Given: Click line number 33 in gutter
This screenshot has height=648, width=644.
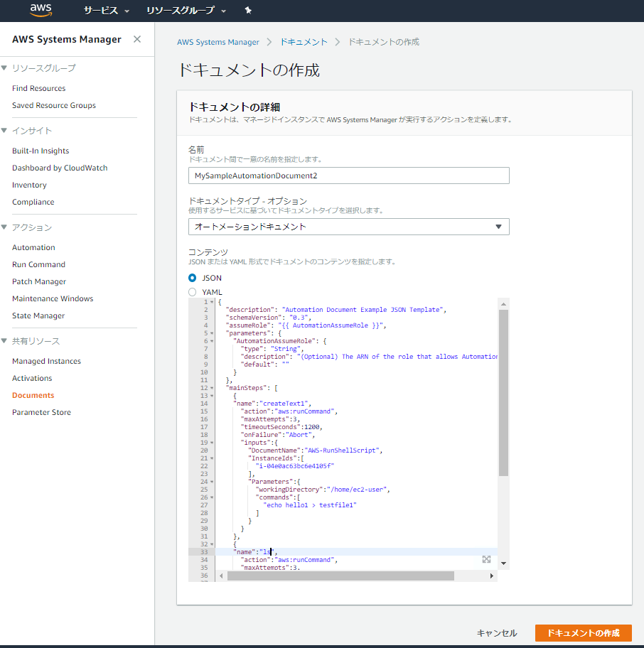Looking at the screenshot, I should point(204,552).
